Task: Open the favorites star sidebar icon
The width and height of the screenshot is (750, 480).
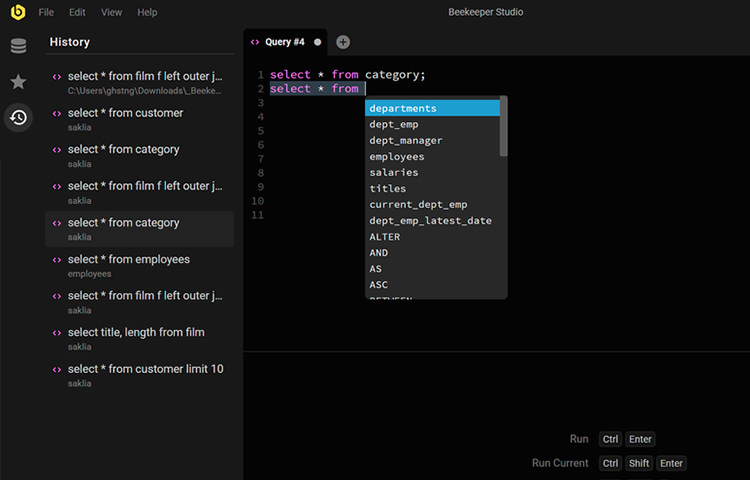Action: coord(18,82)
